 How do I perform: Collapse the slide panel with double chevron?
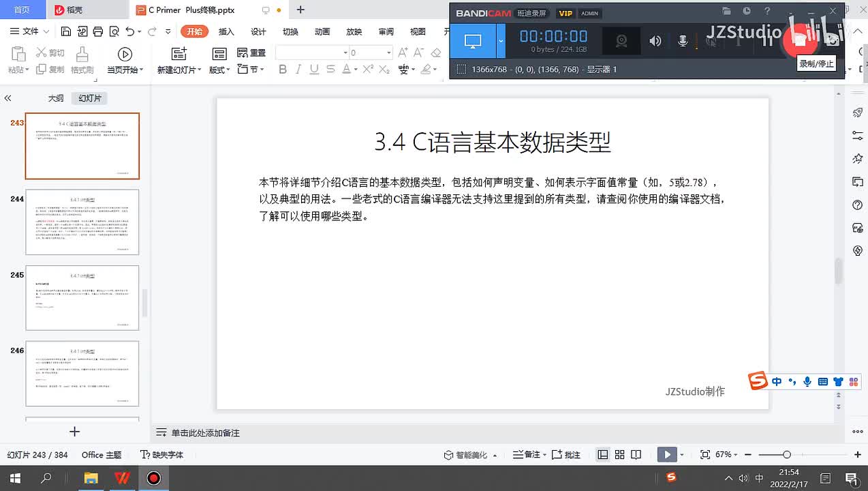[x=8, y=98]
